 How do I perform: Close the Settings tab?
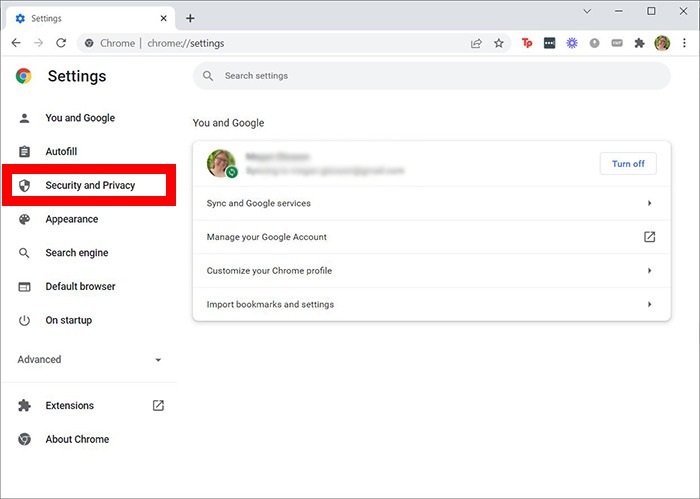click(163, 18)
